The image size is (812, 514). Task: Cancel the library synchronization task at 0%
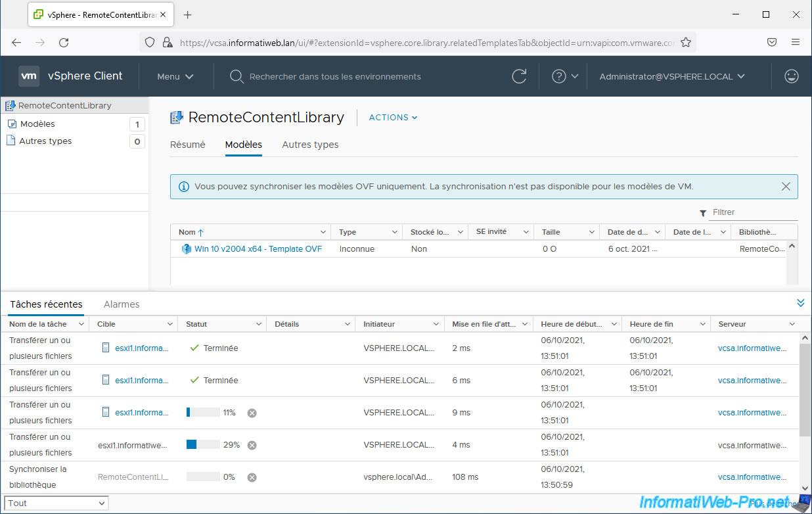(x=252, y=477)
